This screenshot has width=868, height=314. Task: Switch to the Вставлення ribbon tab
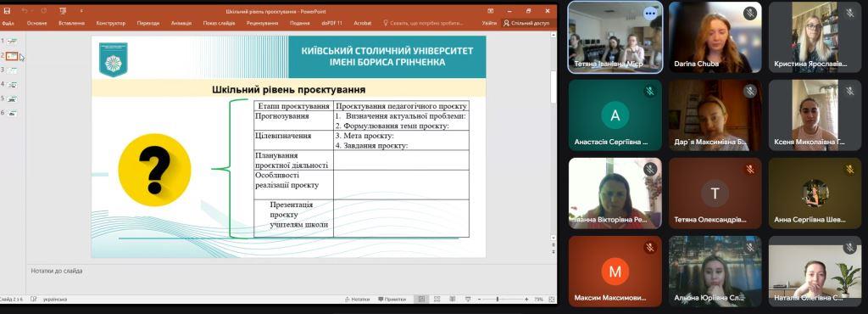point(71,23)
